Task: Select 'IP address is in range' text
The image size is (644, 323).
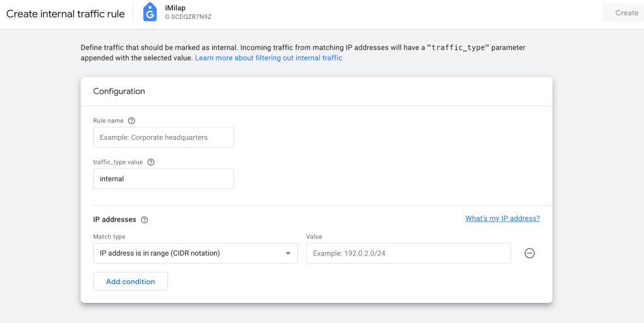Action: click(160, 253)
